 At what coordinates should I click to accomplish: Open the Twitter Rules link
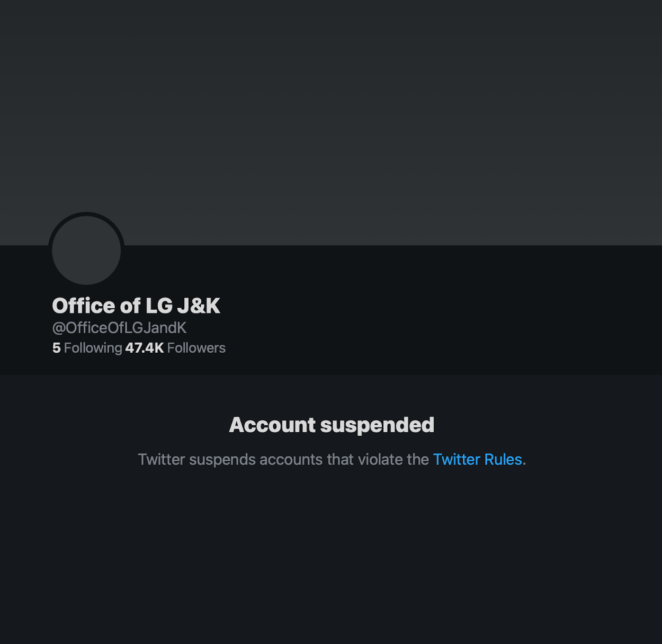coord(477,459)
